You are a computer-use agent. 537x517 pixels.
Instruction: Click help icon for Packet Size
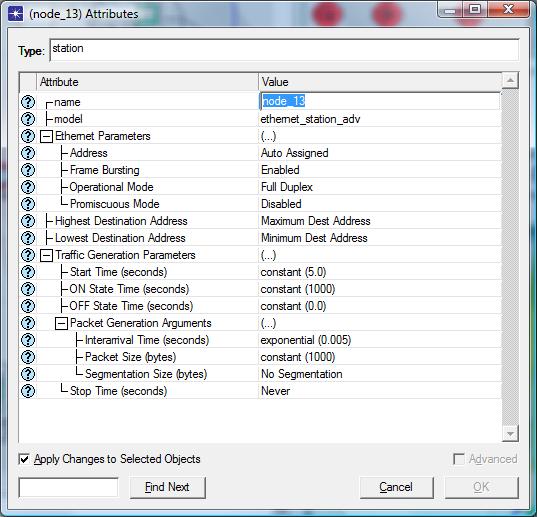click(28, 357)
